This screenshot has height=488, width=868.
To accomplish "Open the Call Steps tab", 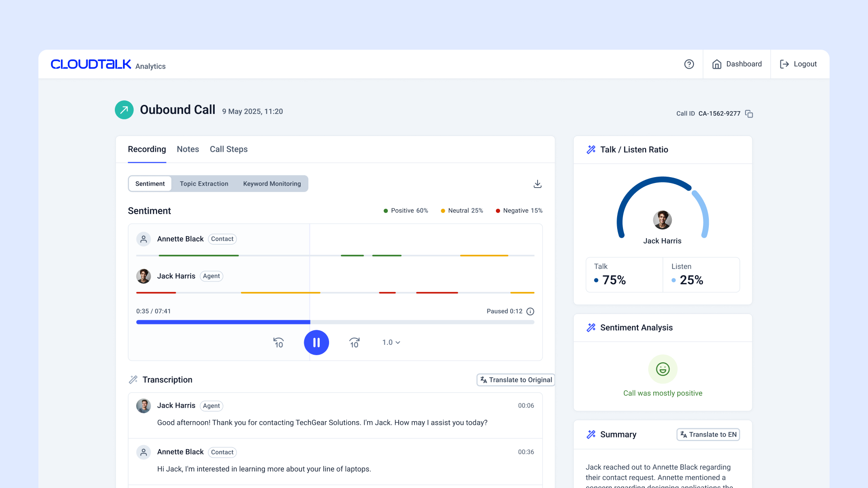I will click(x=228, y=149).
